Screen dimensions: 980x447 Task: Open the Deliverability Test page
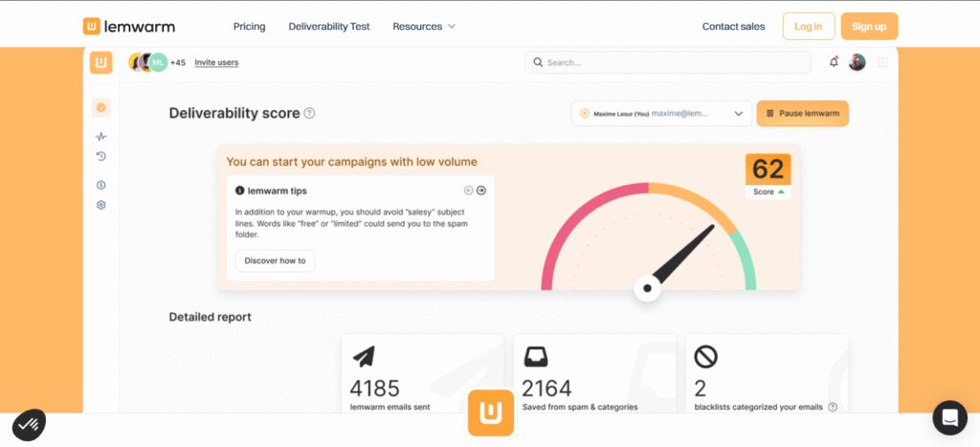[x=329, y=26]
